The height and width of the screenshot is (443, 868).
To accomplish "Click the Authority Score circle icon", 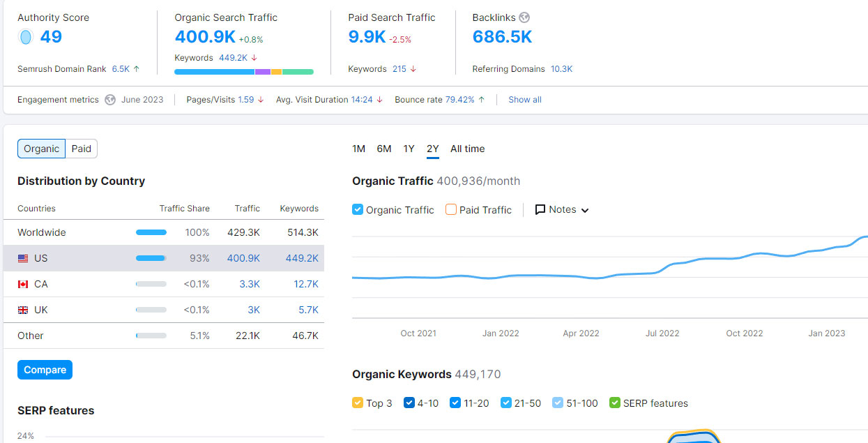I will [26, 37].
